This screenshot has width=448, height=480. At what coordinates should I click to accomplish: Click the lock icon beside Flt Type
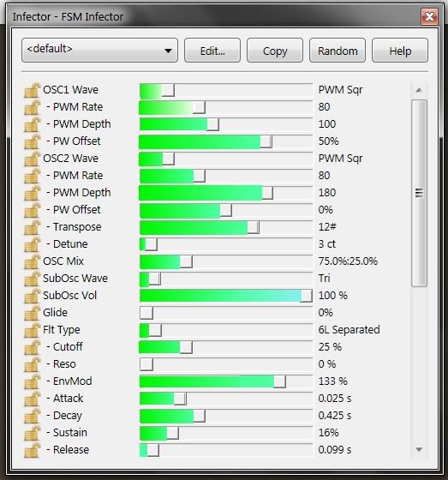[x=33, y=330]
